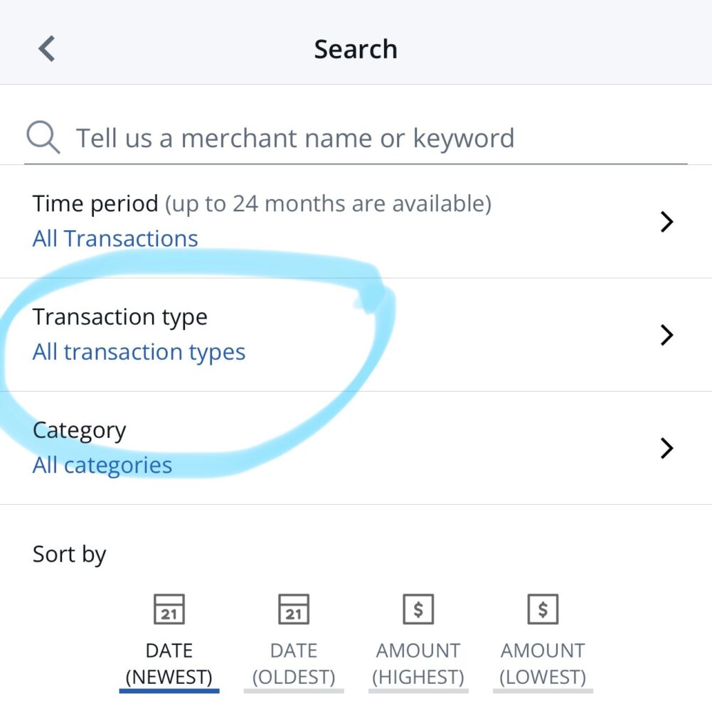Screen dimensions: 712x728
Task: Click the Amount Lowest dollar icon
Action: 543,610
